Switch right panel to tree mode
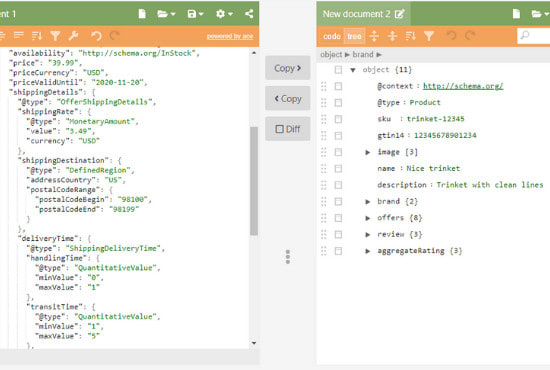The image size is (550, 370). coord(354,36)
